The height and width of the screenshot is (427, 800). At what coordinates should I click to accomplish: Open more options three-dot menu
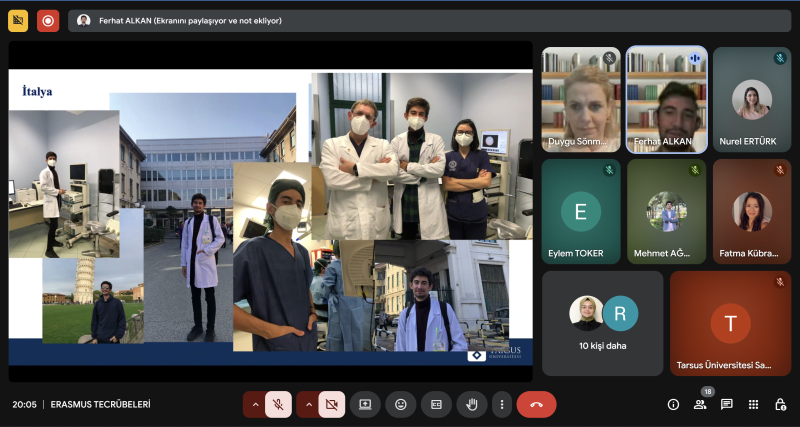click(x=502, y=404)
